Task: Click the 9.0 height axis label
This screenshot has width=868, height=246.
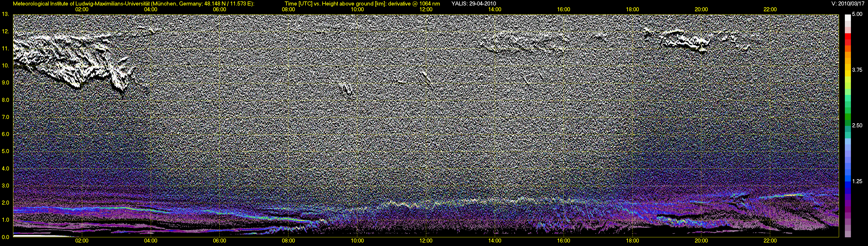Action: coord(5,82)
